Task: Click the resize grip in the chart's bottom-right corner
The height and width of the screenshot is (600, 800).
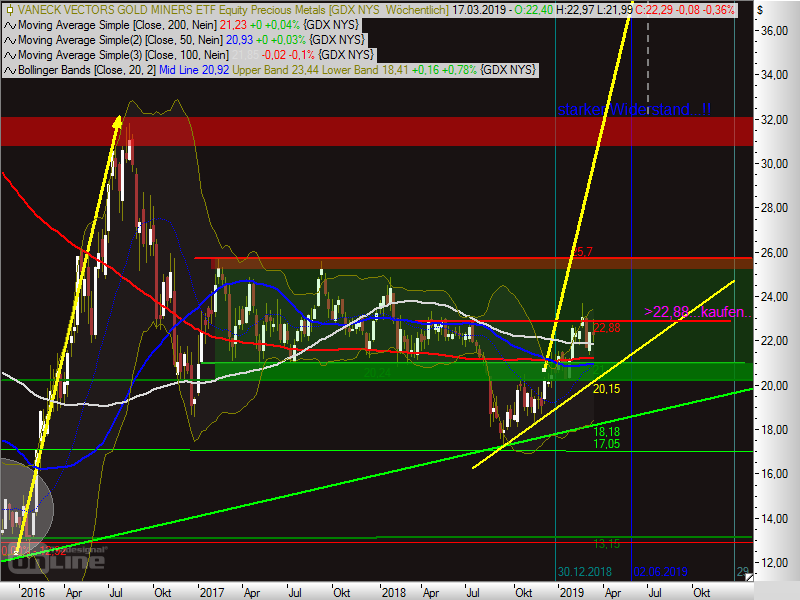Action: click(x=748, y=577)
